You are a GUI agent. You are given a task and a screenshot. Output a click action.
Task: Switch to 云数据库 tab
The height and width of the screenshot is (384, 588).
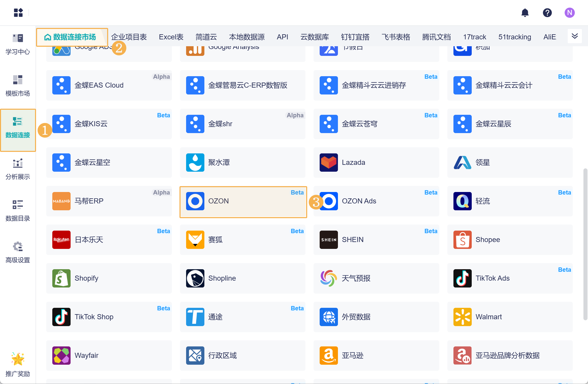coord(315,37)
